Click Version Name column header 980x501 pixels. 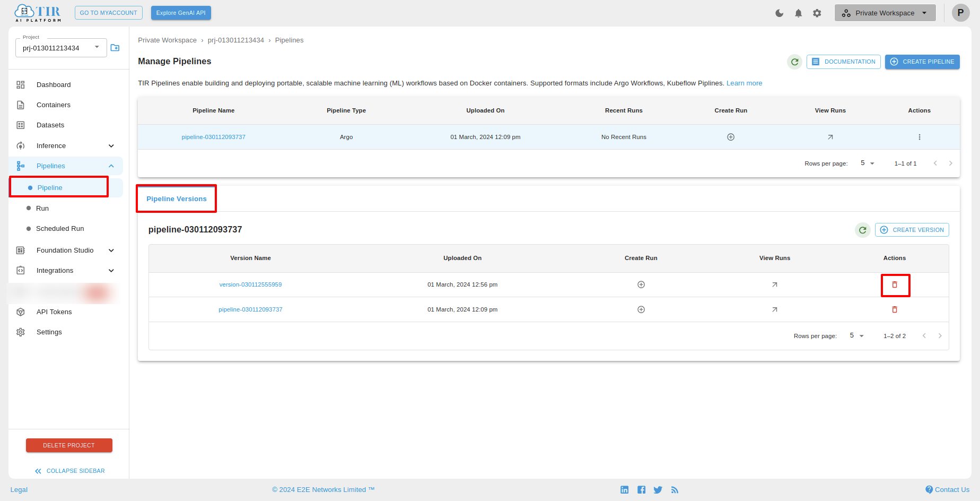(250, 258)
